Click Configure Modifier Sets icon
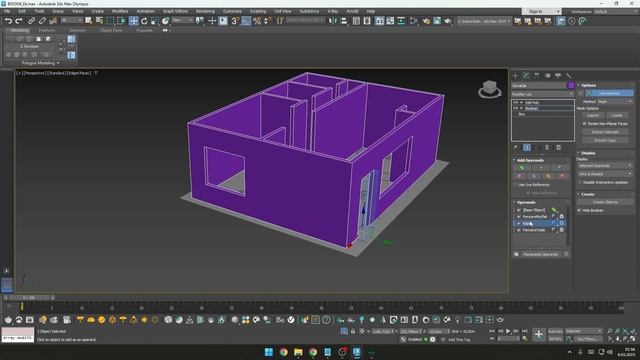This screenshot has width=640, height=360. click(558, 147)
